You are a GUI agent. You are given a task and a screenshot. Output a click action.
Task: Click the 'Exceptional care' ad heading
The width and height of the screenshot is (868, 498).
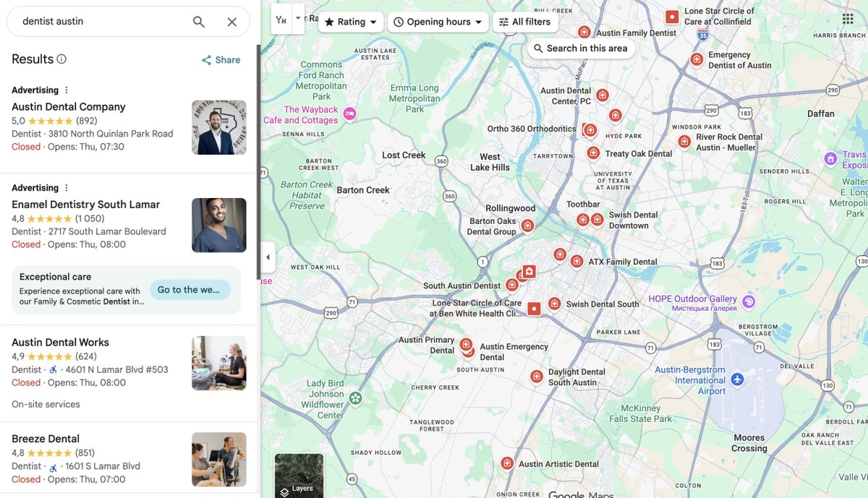click(55, 277)
